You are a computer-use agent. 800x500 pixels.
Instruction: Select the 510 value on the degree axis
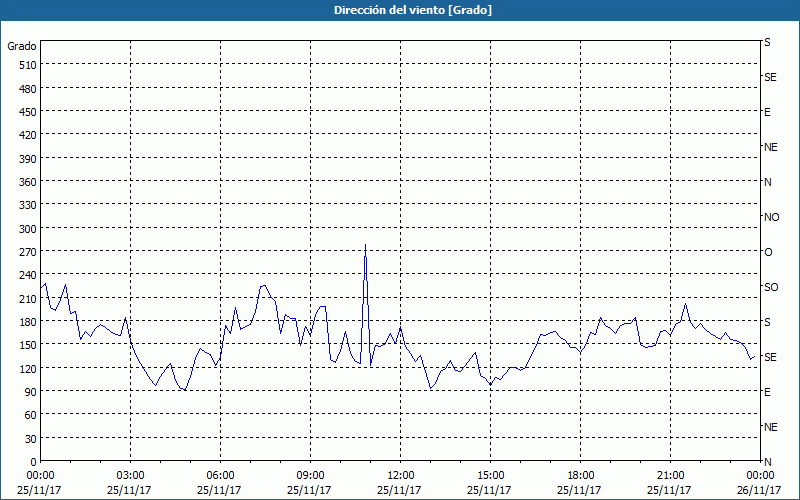click(x=28, y=65)
